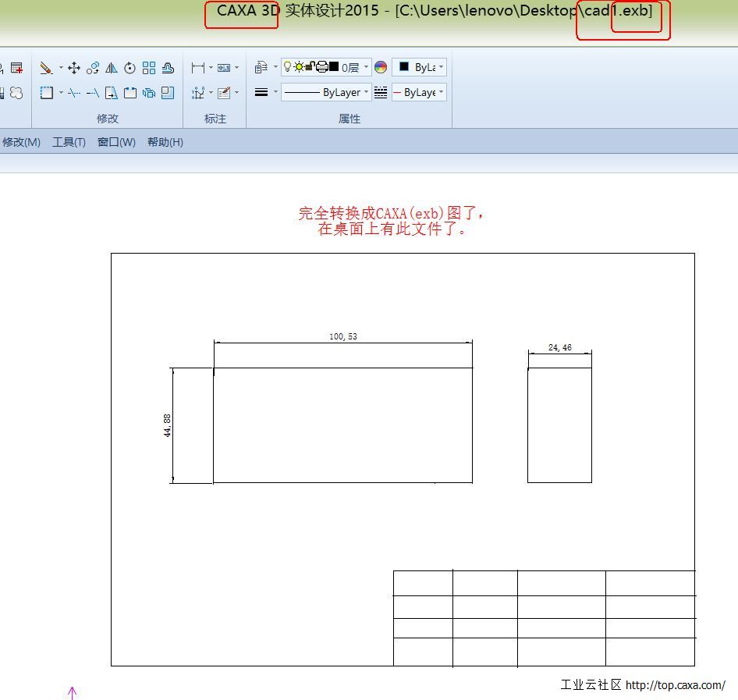Expand the line weight bars dropdown arrow

[x=275, y=92]
